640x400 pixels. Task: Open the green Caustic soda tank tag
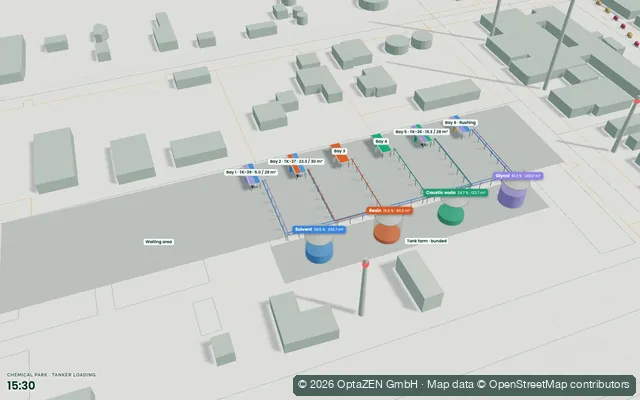456,192
